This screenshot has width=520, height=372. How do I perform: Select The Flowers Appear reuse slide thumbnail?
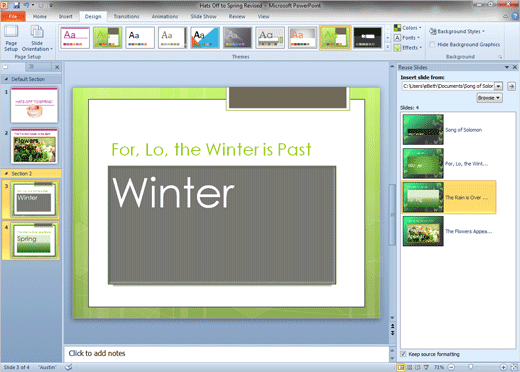pyautogui.click(x=423, y=231)
